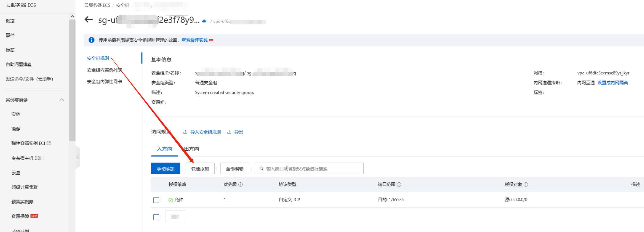This screenshot has height=232, width=644.
Task: Click the export download icon
Action: pos(229,132)
